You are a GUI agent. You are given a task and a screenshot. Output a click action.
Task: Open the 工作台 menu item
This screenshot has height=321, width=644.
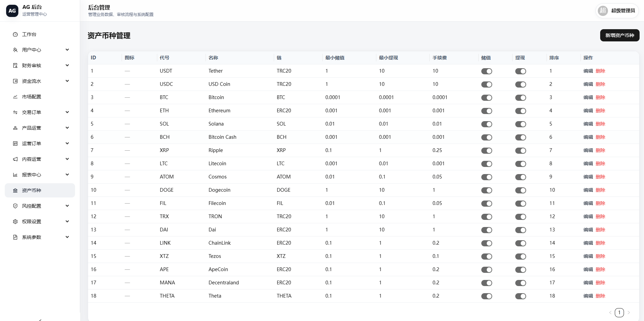point(40,34)
